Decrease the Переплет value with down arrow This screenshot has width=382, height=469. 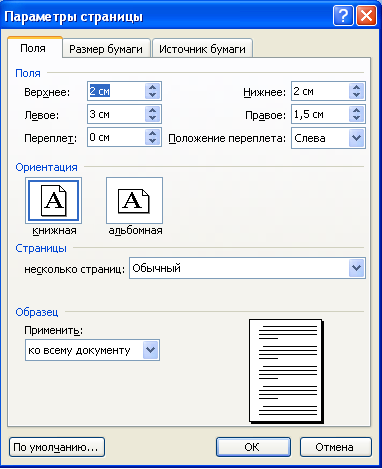point(153,141)
